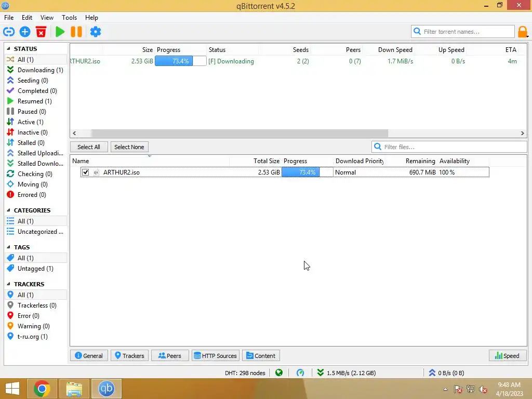Open Options via the blue gear icon
Image resolution: width=532 pixels, height=399 pixels.
click(96, 32)
